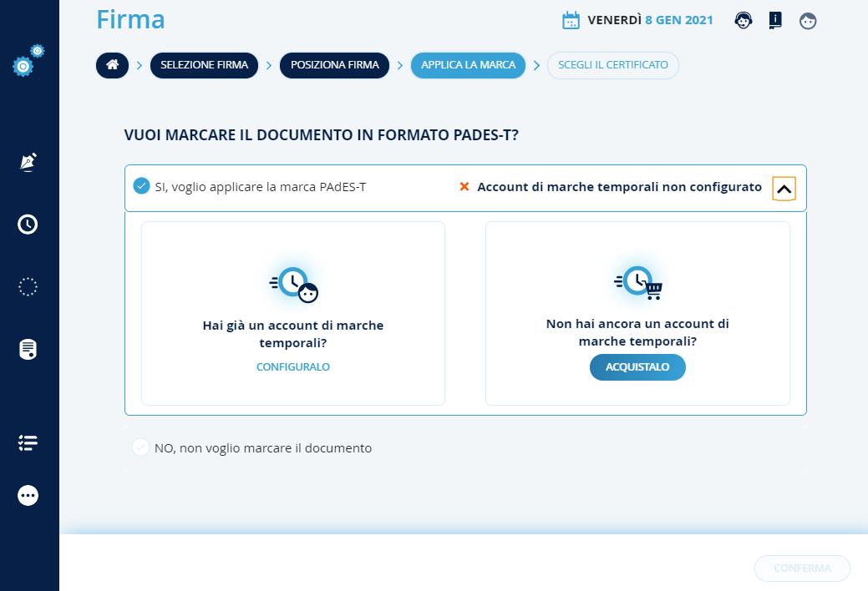Click the 'Configuralo' link
868x591 pixels.
point(293,367)
